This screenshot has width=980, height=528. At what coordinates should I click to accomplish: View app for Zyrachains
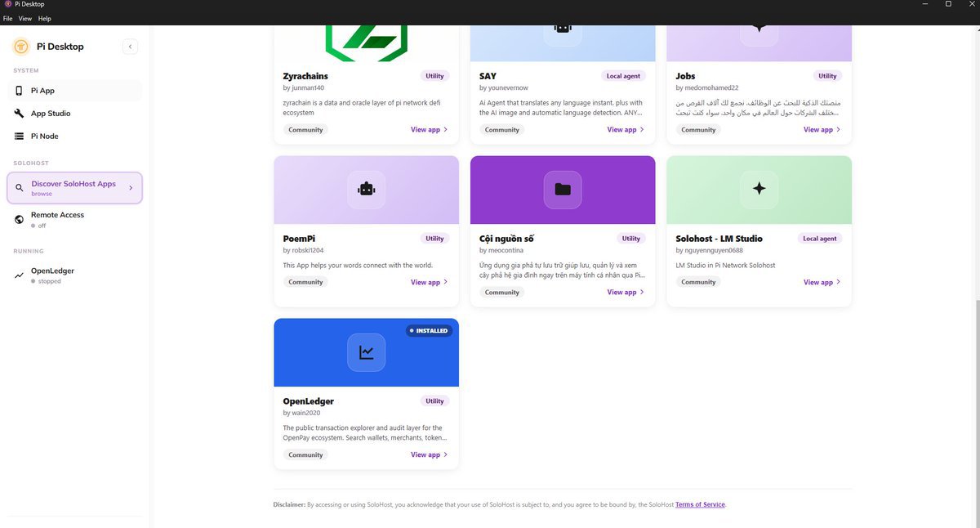(x=429, y=130)
